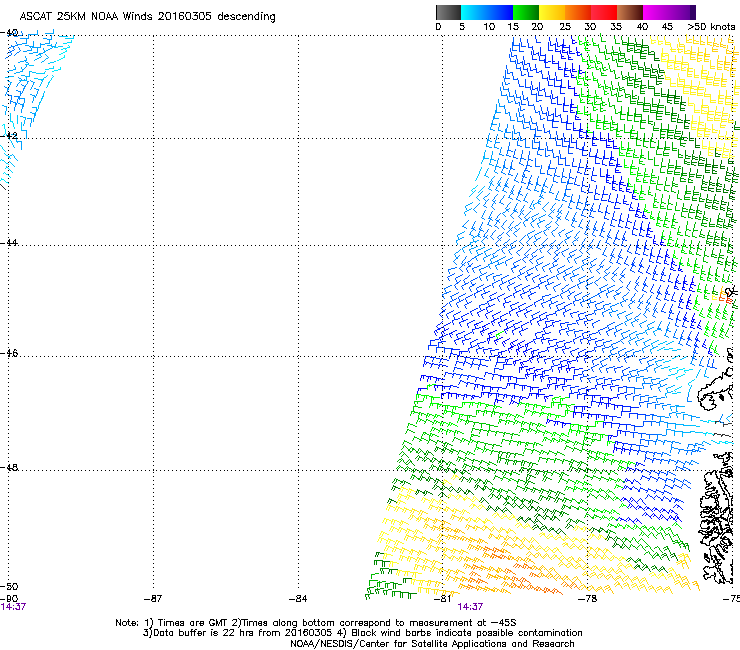Click the '-50' latitude axis label
This screenshot has width=740, height=650.
click(9, 586)
